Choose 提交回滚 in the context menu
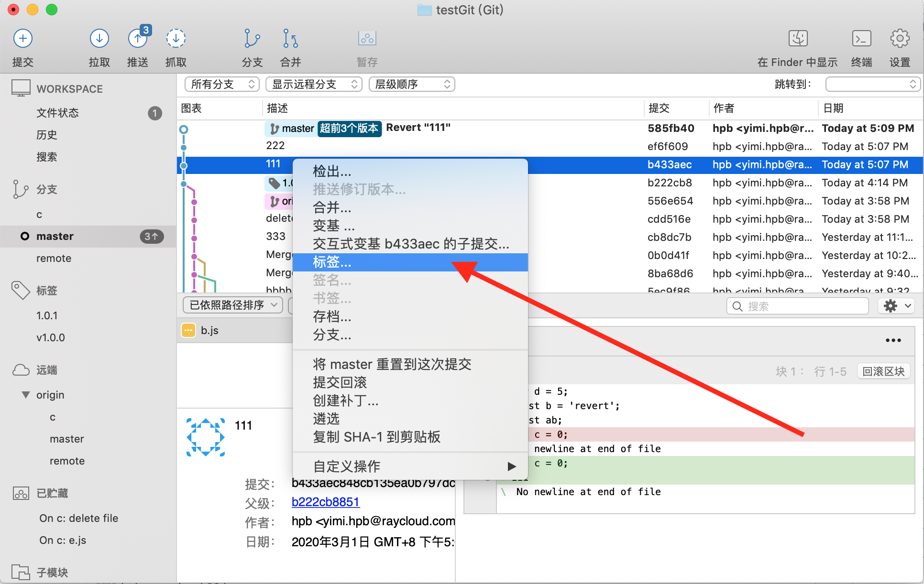 [x=340, y=382]
